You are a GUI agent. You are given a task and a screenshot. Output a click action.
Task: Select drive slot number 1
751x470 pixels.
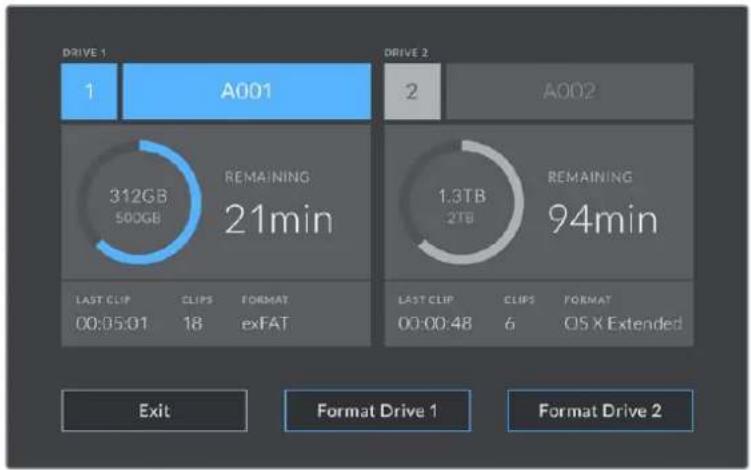[89, 91]
